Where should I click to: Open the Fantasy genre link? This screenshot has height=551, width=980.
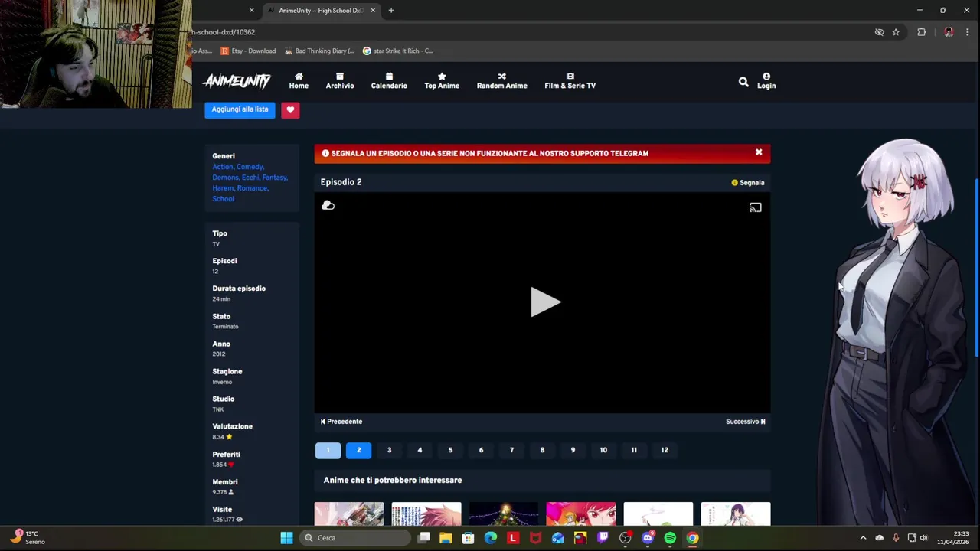tap(275, 178)
